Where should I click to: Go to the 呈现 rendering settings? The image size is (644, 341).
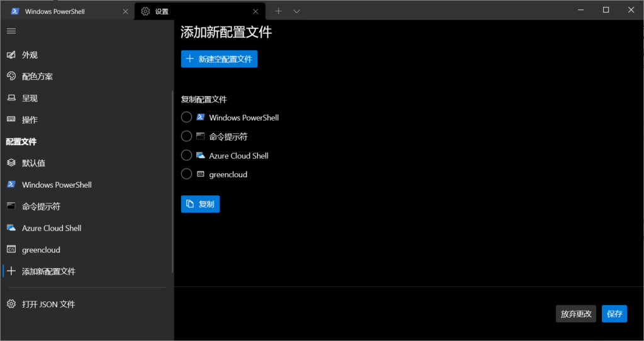pos(87,98)
